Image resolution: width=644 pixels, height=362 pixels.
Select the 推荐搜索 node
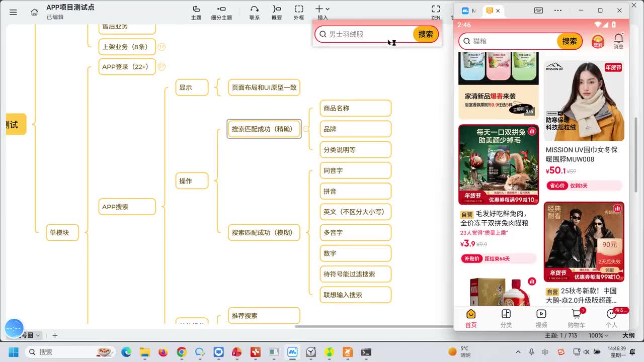[264, 316]
